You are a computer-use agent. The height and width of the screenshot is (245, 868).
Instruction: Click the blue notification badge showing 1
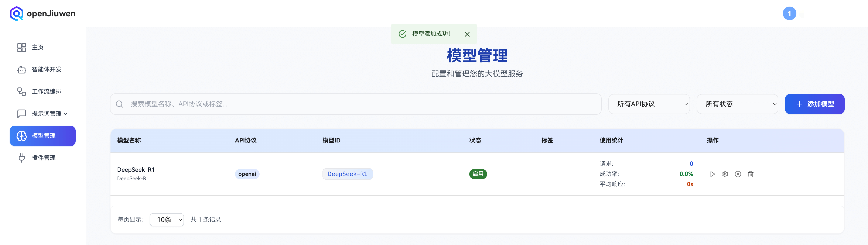(x=790, y=13)
